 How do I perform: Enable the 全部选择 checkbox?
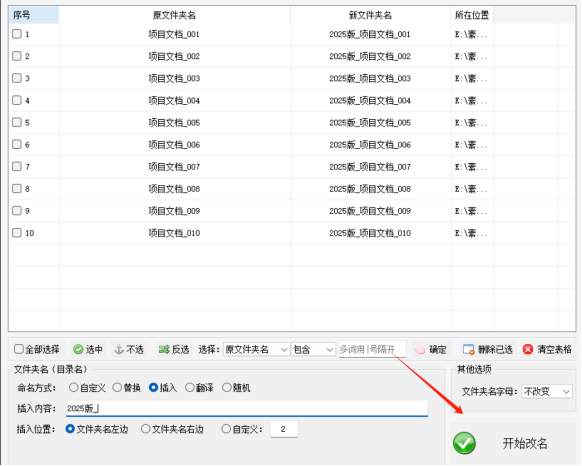pyautogui.click(x=19, y=349)
